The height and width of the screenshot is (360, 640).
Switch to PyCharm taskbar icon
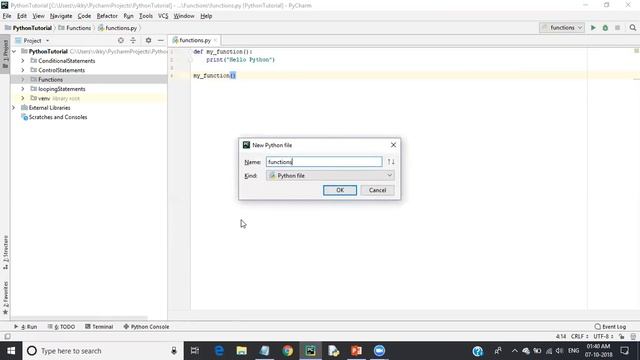point(311,351)
